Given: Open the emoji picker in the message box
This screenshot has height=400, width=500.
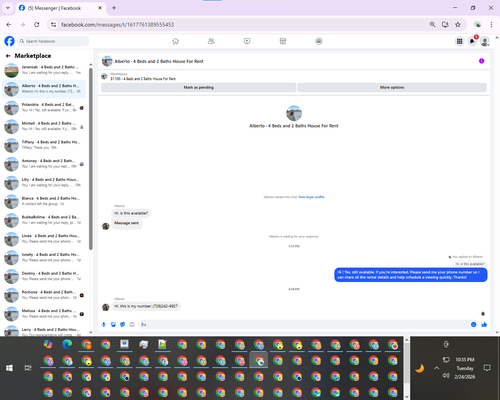Looking at the screenshot, I should [473, 324].
